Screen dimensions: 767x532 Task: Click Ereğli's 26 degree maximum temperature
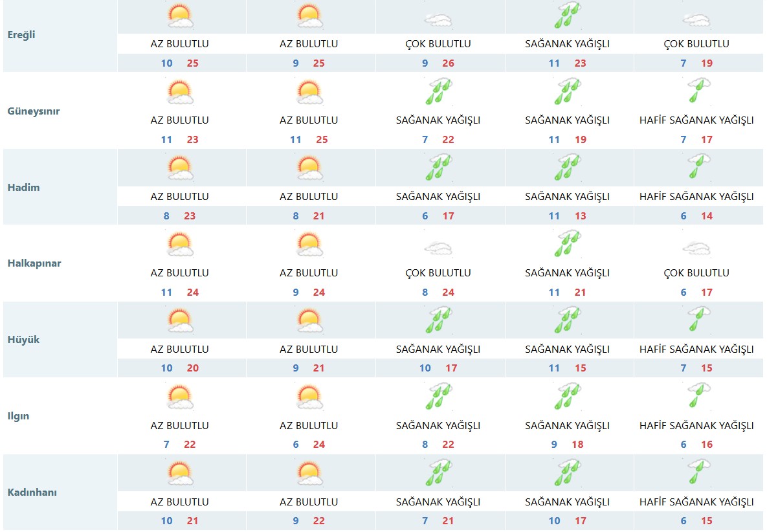(x=448, y=63)
